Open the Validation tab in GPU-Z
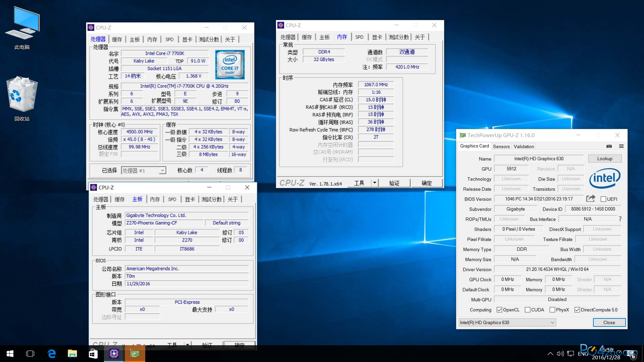Image resolution: width=644 pixels, height=362 pixels. point(524,146)
